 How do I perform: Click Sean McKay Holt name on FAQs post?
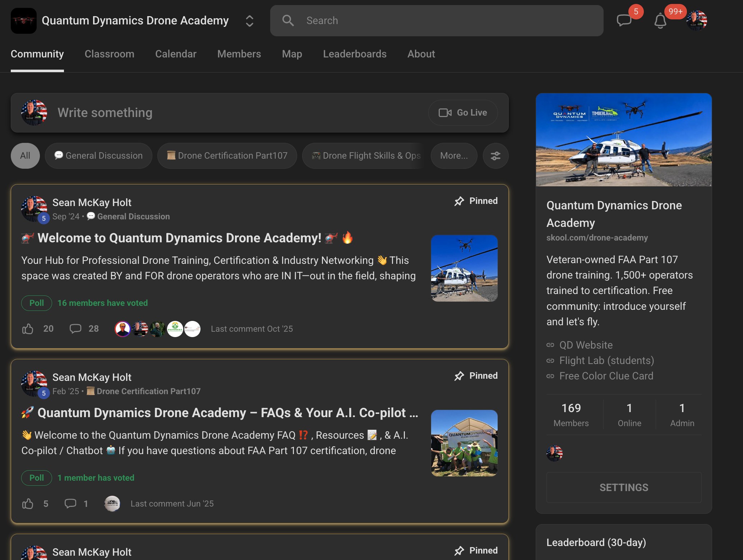click(x=92, y=377)
